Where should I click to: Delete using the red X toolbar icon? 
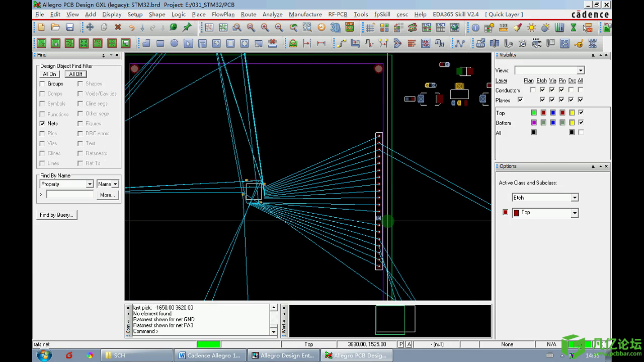pos(118,28)
